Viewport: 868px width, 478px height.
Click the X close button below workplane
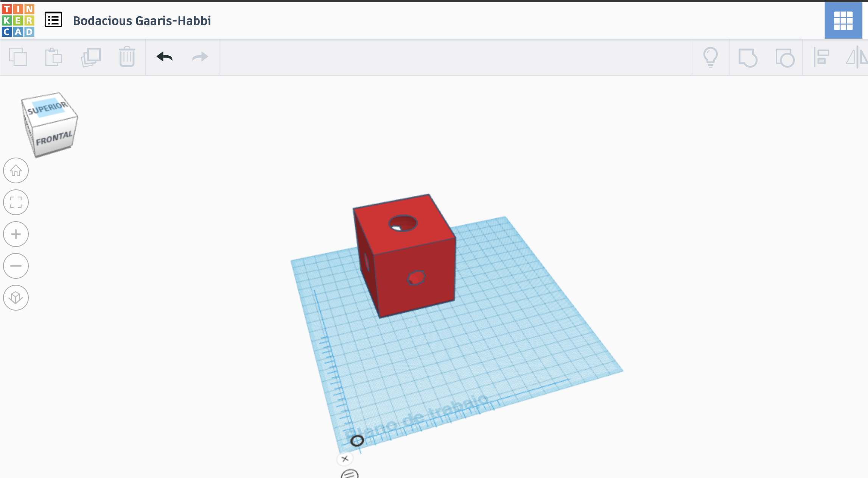coord(345,459)
